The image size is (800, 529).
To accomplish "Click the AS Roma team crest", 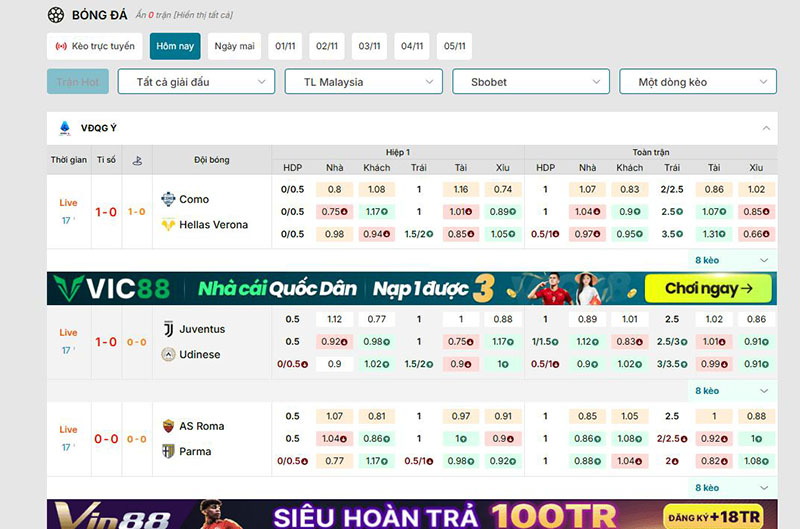I will (x=168, y=426).
